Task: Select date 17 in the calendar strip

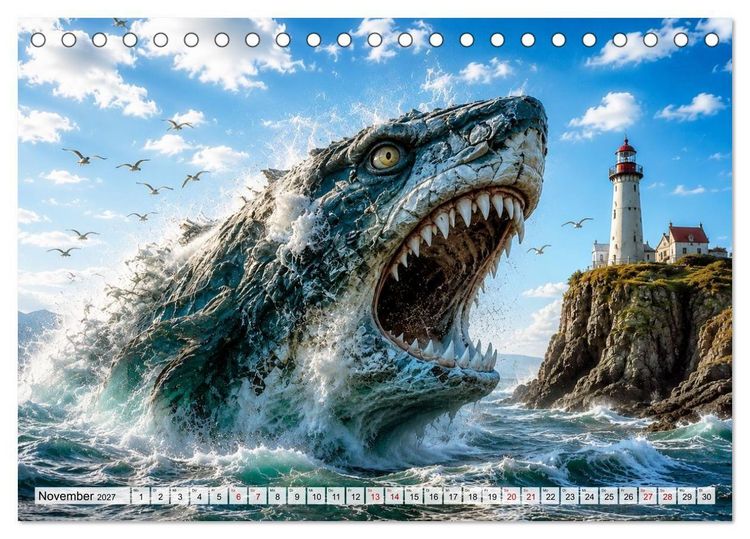Action: [x=453, y=496]
